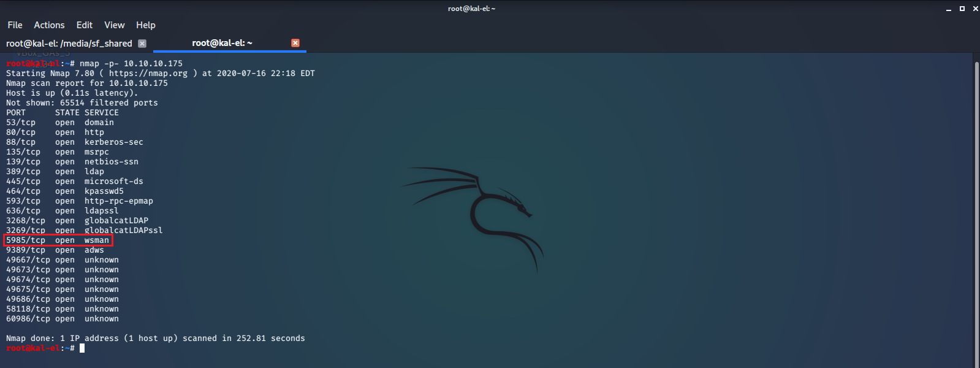
Task: Click the terminal cursor at the bottom prompt
Action: click(82, 348)
